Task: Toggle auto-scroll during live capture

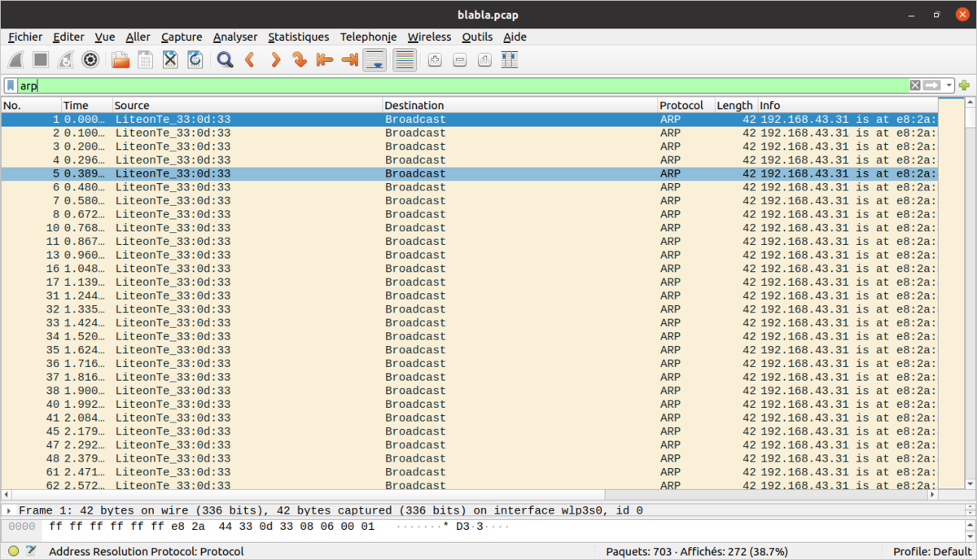Action: click(x=375, y=59)
